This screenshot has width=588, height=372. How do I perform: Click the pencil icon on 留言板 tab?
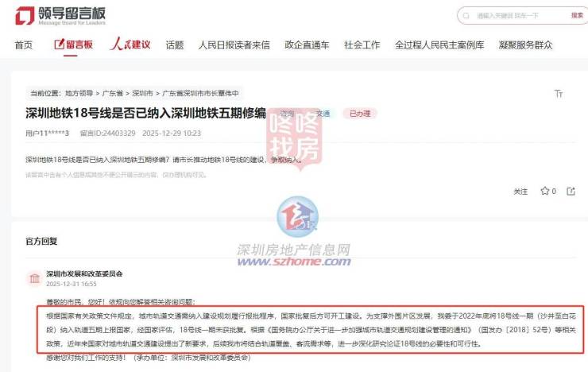tap(60, 45)
